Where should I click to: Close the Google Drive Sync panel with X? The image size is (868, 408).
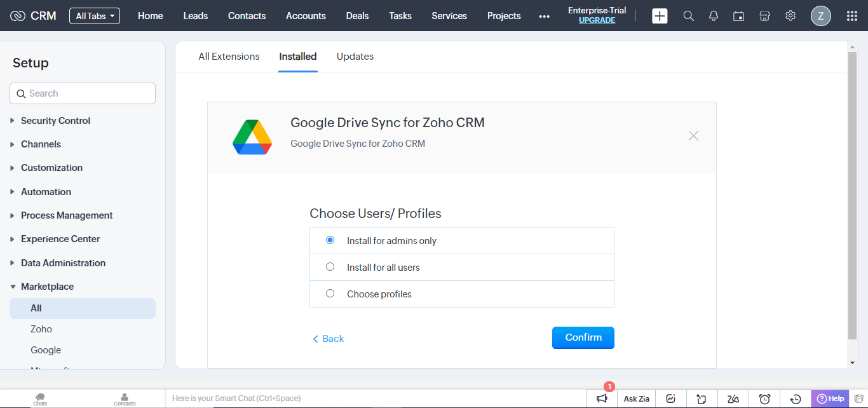click(693, 135)
